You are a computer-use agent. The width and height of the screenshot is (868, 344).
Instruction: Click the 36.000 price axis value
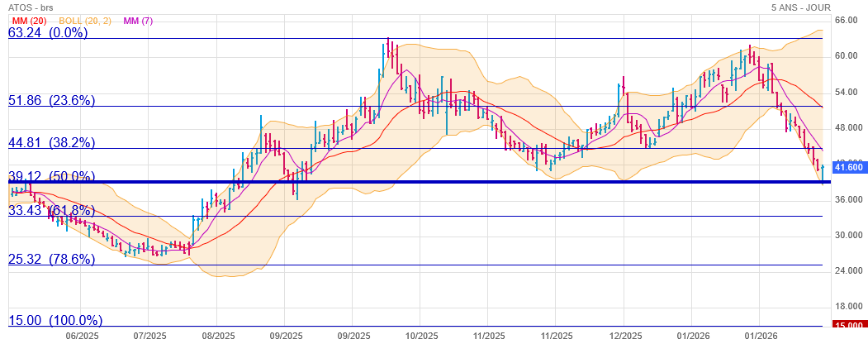point(849,199)
